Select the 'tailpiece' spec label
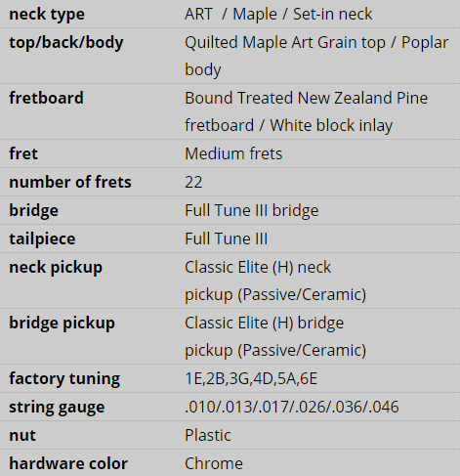The image size is (460, 476). (x=42, y=239)
